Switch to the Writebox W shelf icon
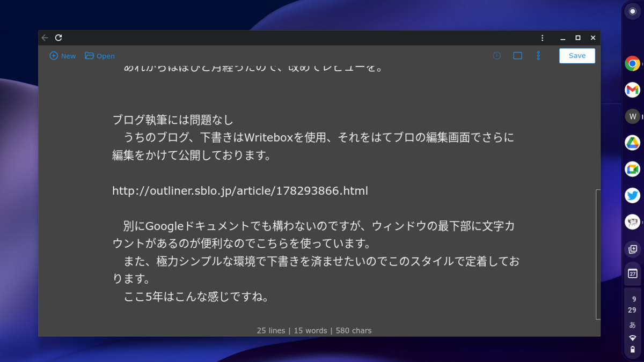This screenshot has width=644, height=362. point(632,116)
